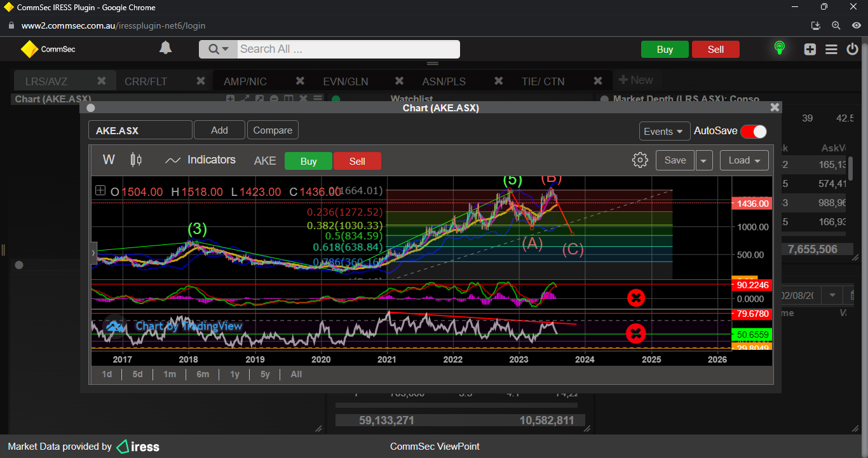Open the hamburger main menu
Screen dimensions: 868x458
click(x=831, y=49)
